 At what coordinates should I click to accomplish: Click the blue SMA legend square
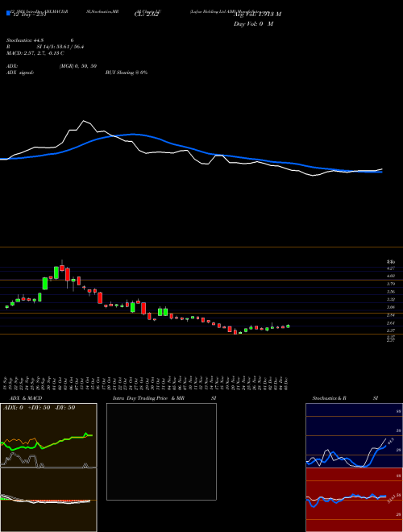coord(8,14)
